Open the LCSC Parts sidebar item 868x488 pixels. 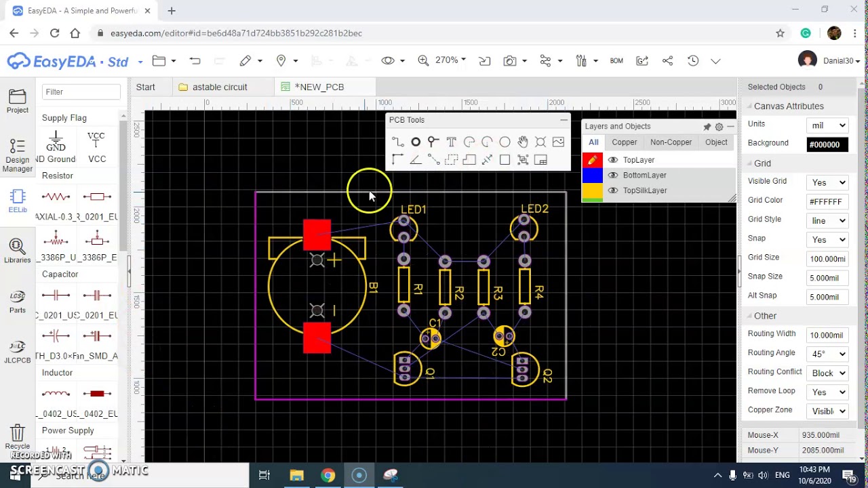(x=18, y=301)
